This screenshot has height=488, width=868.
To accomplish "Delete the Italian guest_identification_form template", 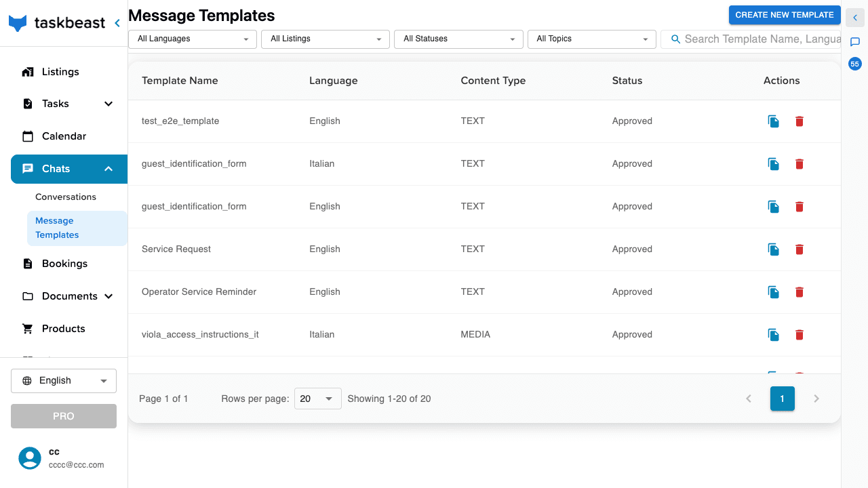I will click(800, 164).
